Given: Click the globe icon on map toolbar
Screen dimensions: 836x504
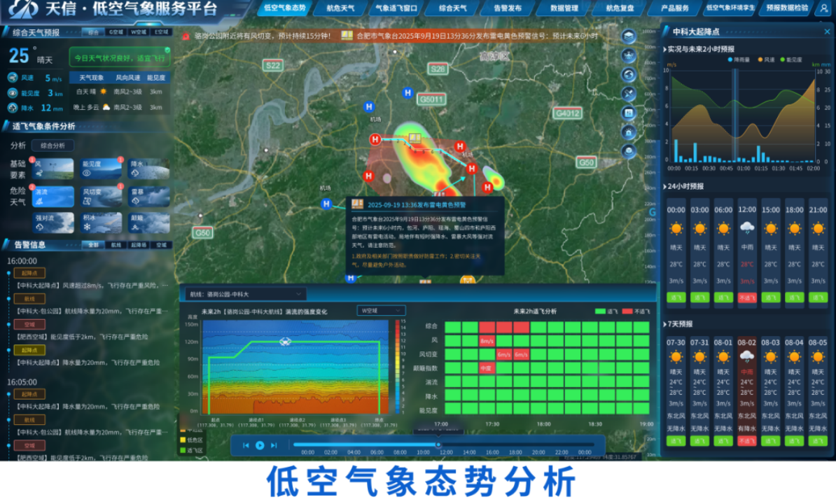Looking at the screenshot, I should point(629,74).
